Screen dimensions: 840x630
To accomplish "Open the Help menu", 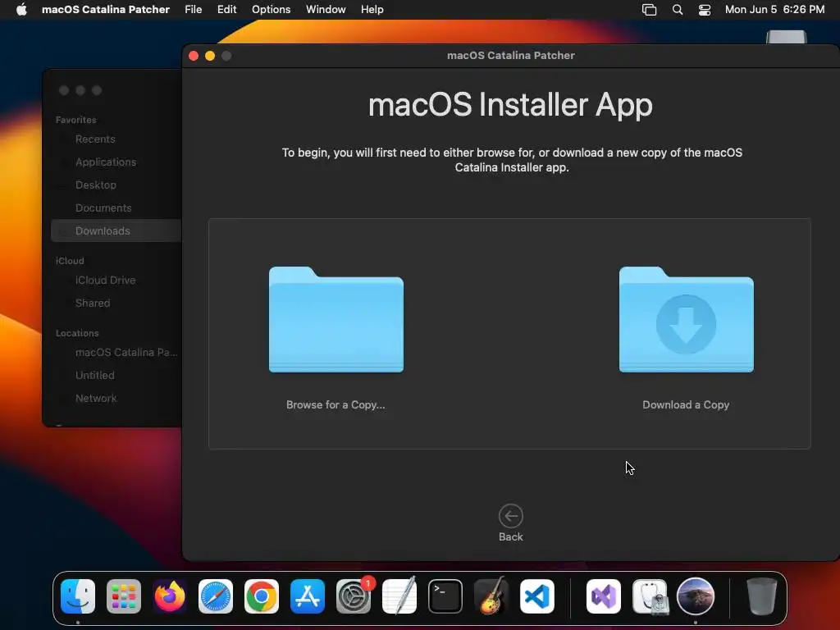I will (x=372, y=10).
